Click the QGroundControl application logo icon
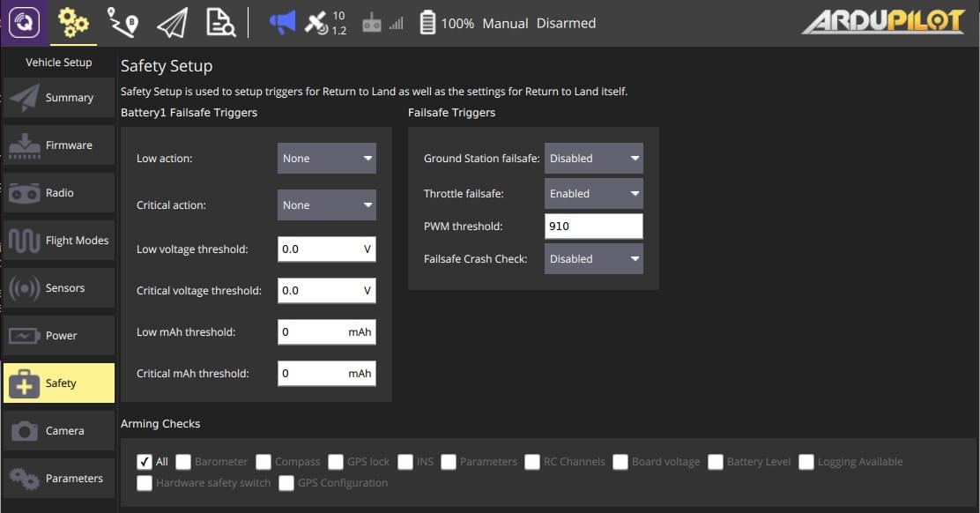The width and height of the screenshot is (980, 513). (x=24, y=23)
